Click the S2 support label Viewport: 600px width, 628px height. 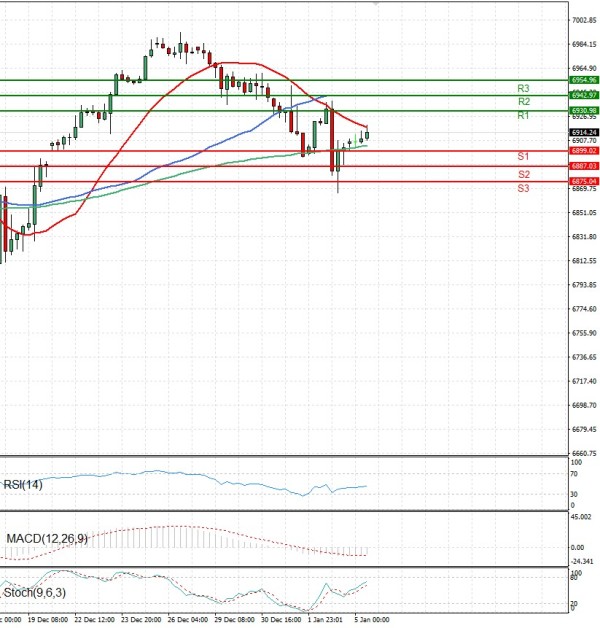523,175
